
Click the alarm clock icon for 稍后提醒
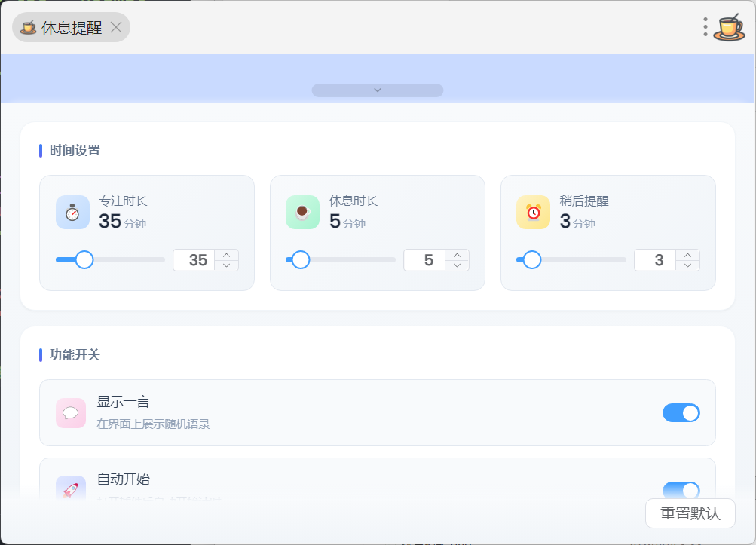(x=533, y=213)
